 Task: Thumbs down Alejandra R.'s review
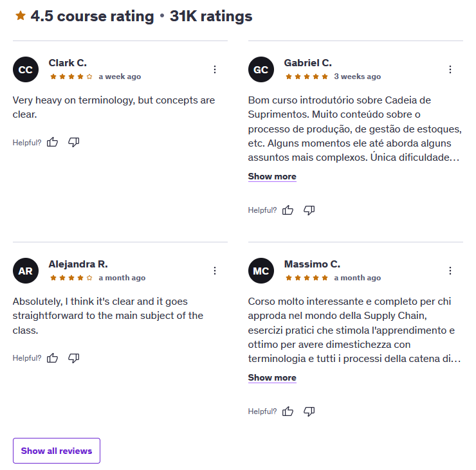point(74,358)
